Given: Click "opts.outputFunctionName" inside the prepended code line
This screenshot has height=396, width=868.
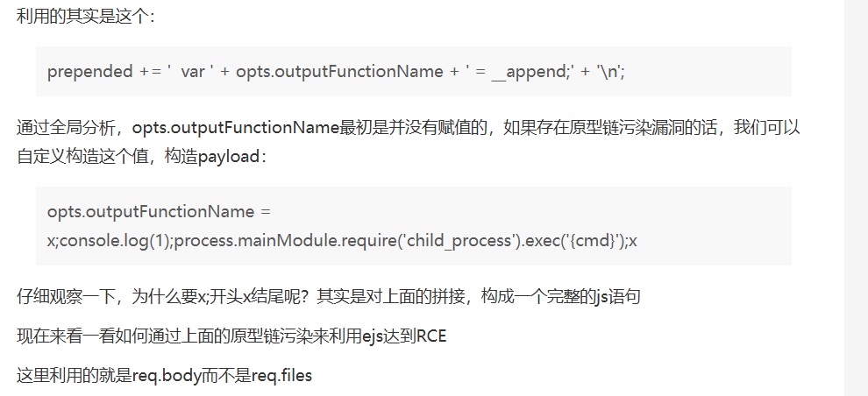Looking at the screenshot, I should 340,72.
